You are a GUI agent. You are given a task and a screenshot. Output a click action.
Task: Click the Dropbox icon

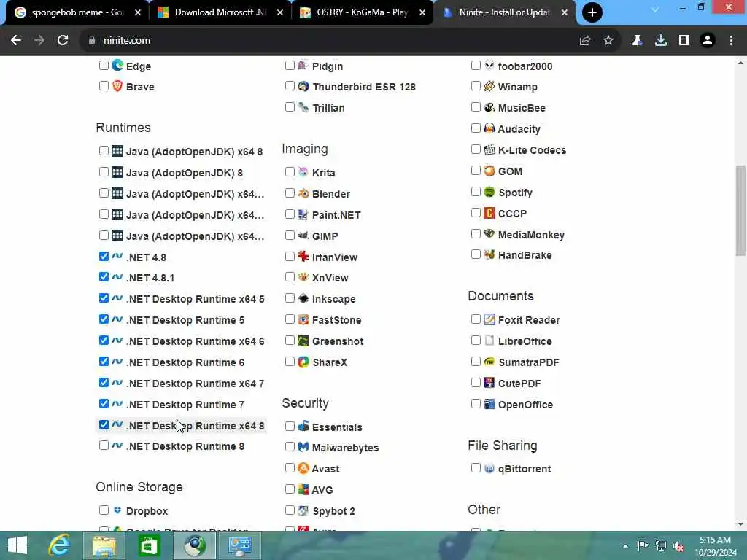[117, 510]
